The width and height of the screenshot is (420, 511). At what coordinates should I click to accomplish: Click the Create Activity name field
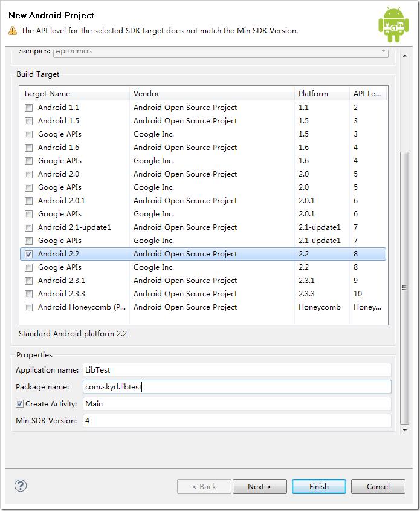click(237, 404)
